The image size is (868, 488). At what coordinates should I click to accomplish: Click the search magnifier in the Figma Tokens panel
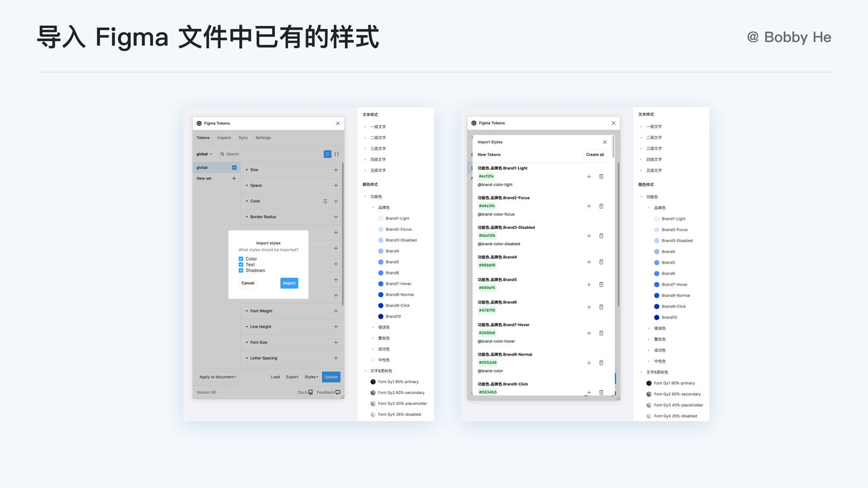point(222,154)
